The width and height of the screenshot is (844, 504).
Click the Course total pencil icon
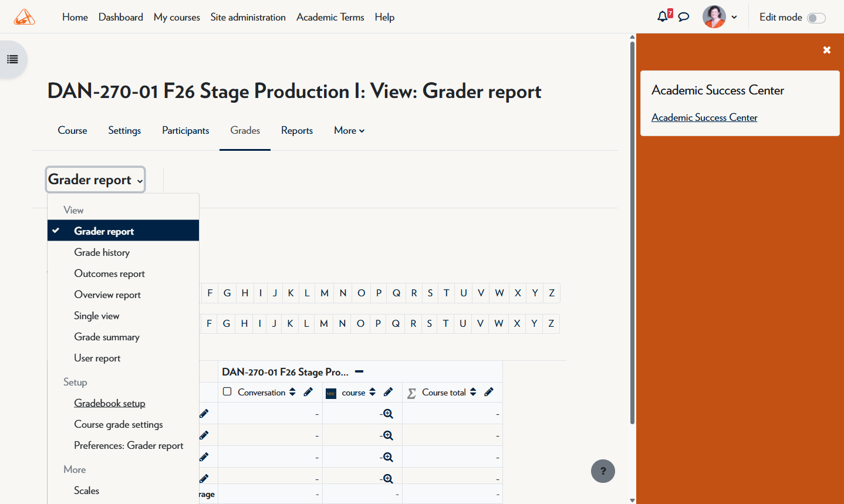click(x=489, y=393)
